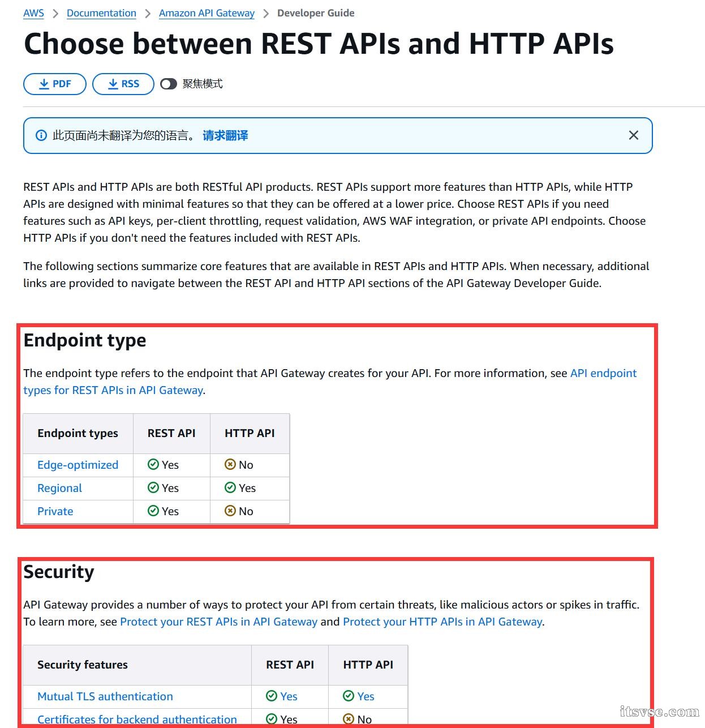Viewport: 705px width, 728px height.
Task: Click the info icon in translation banner
Action: [x=41, y=135]
